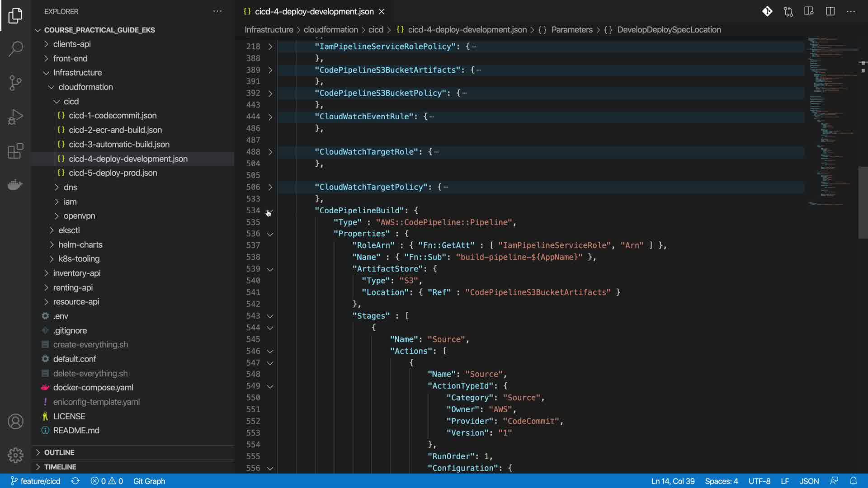Collapse the Properties block at line 536
868x488 pixels.
270,234
